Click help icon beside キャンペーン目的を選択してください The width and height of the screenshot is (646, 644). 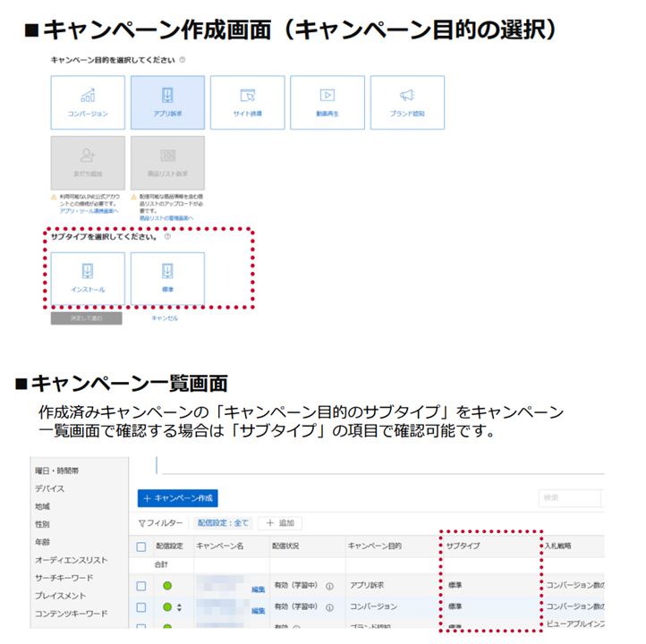click(x=183, y=61)
